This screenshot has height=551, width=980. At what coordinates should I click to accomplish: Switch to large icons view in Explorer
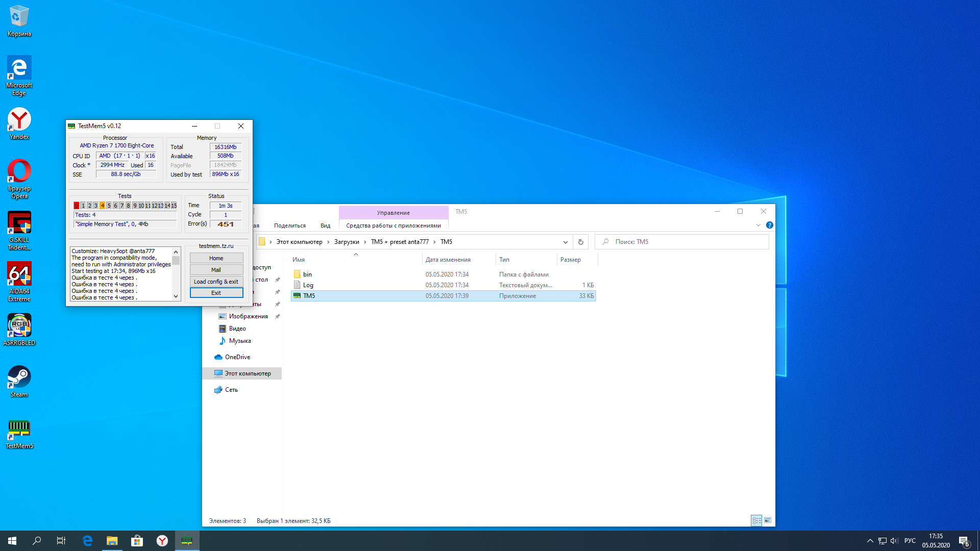coord(768,520)
